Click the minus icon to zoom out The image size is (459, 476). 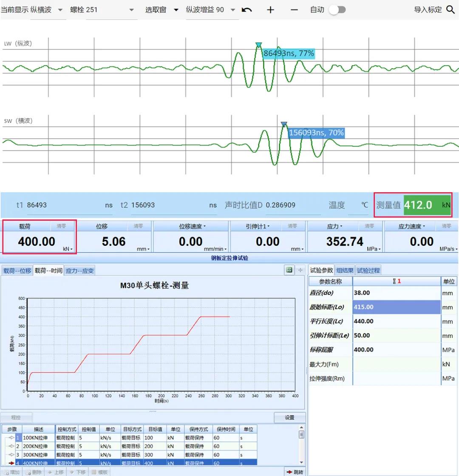pyautogui.click(x=294, y=10)
